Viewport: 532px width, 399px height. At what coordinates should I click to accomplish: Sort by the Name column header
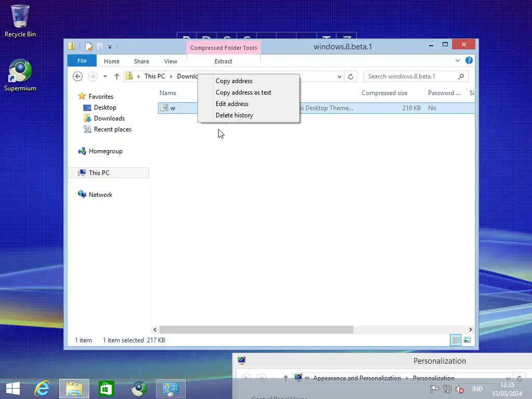coord(168,93)
